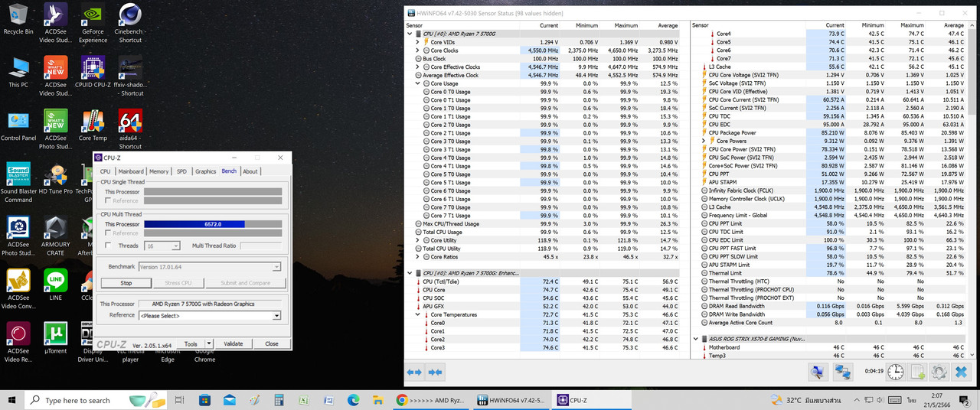Viewport: 980px width, 410px height.
Task: Open Benchmark version dropdown
Action: (x=209, y=267)
